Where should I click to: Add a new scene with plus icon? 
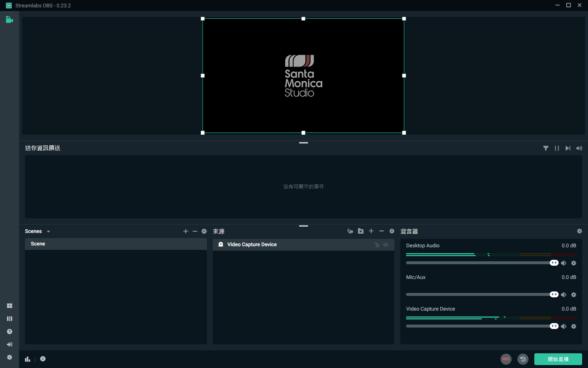click(186, 231)
